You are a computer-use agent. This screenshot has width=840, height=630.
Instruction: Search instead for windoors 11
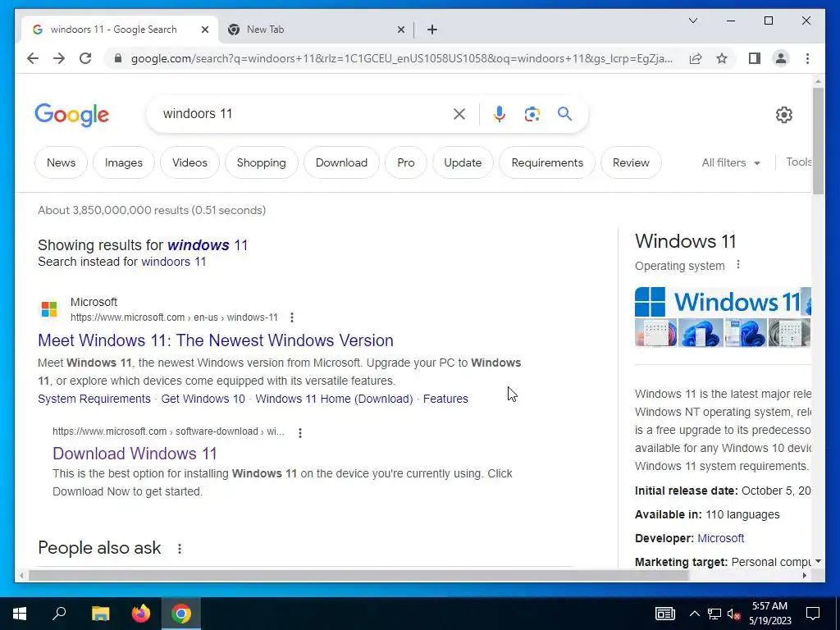click(x=174, y=262)
